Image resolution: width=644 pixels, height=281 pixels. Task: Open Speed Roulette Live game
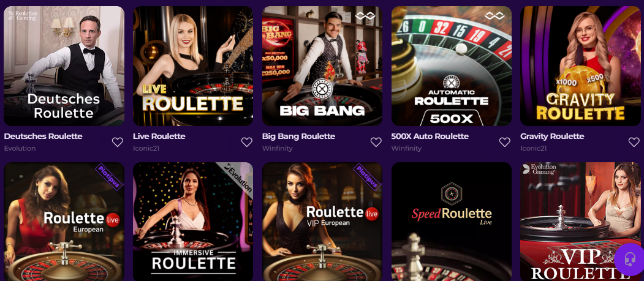coord(451,220)
